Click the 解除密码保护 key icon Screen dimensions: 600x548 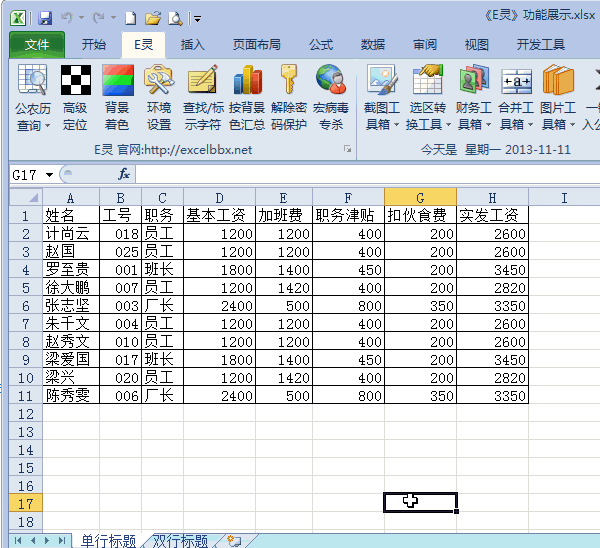tap(289, 80)
